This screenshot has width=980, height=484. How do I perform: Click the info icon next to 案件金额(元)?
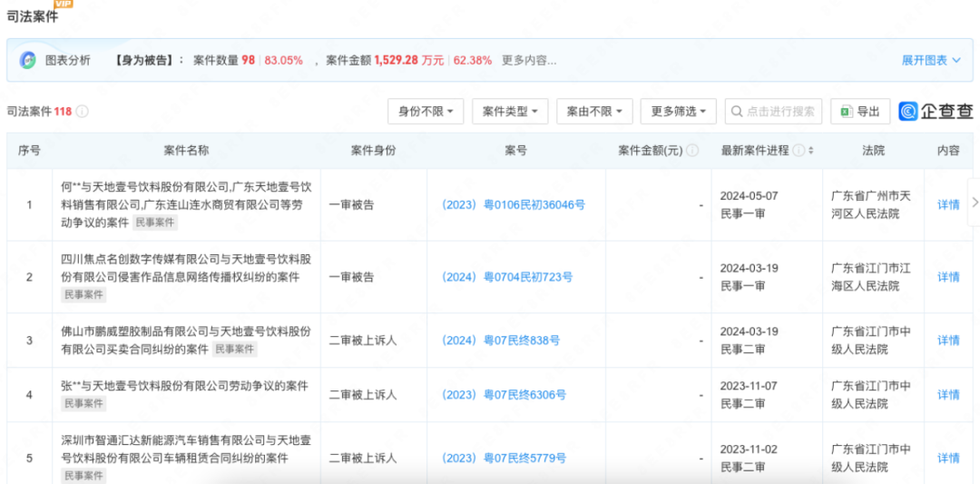point(691,151)
